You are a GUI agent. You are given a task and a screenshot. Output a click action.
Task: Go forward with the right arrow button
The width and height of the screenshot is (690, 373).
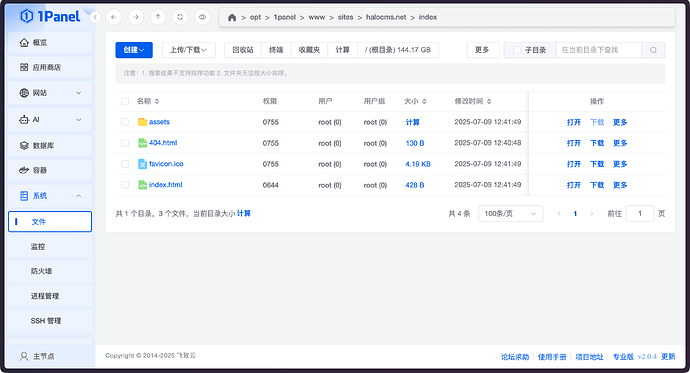pyautogui.click(x=136, y=17)
